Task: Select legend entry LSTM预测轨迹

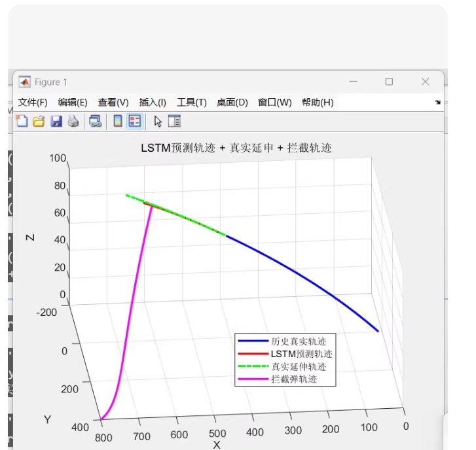Action: tap(301, 354)
